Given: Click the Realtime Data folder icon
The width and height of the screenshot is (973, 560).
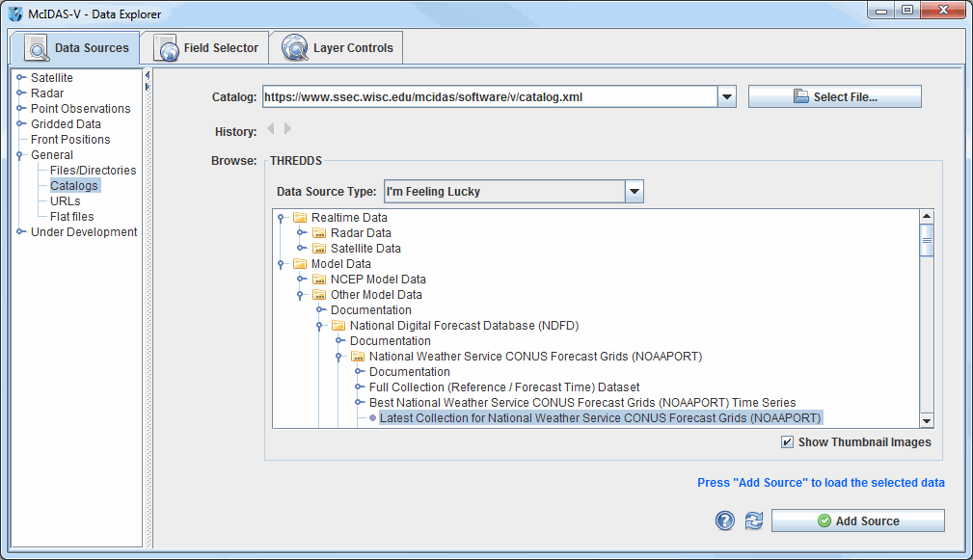Looking at the screenshot, I should (300, 218).
